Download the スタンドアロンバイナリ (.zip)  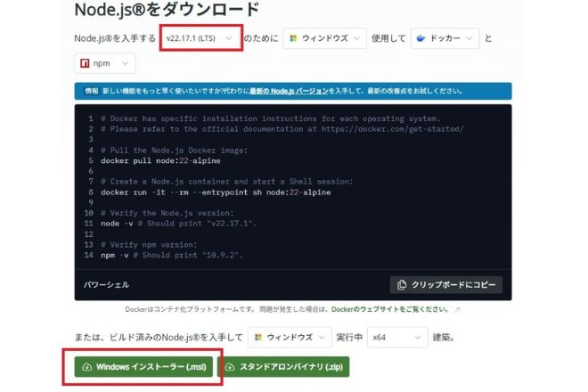tap(283, 366)
